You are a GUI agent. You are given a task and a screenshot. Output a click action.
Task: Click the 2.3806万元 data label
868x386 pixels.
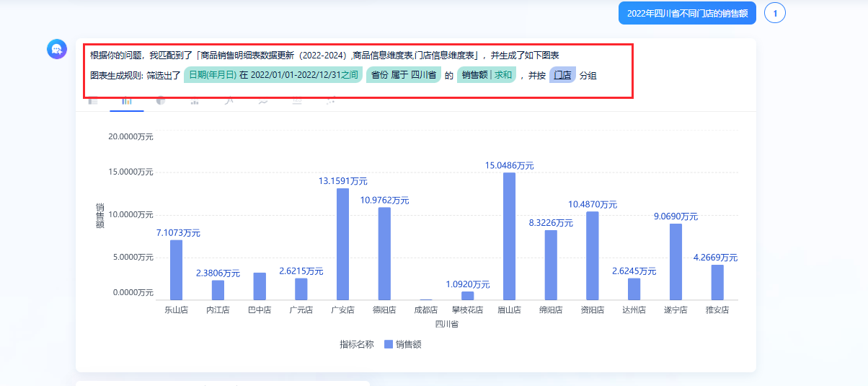coord(218,273)
